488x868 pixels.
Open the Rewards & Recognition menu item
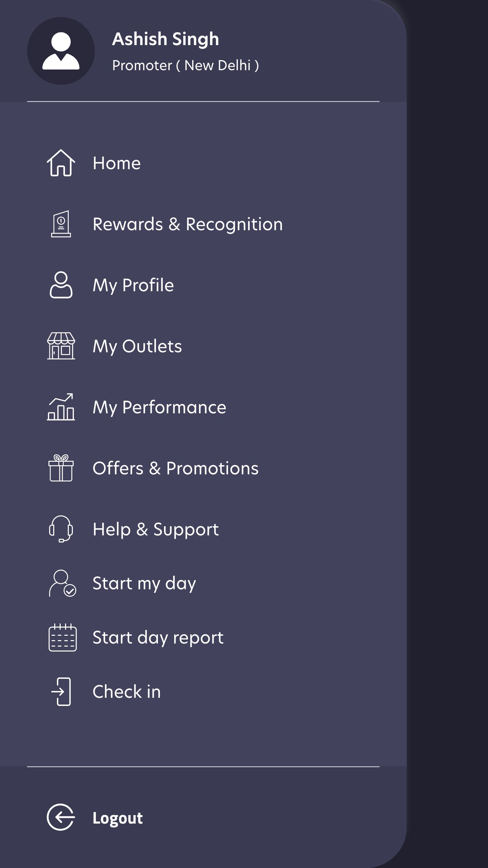(188, 224)
